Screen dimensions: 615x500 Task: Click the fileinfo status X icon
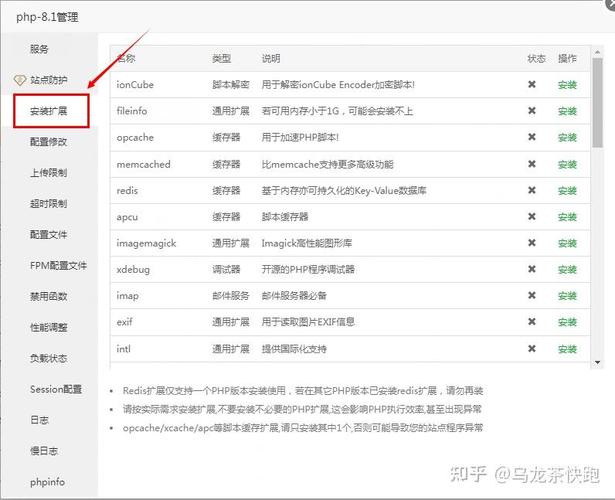pyautogui.click(x=532, y=111)
